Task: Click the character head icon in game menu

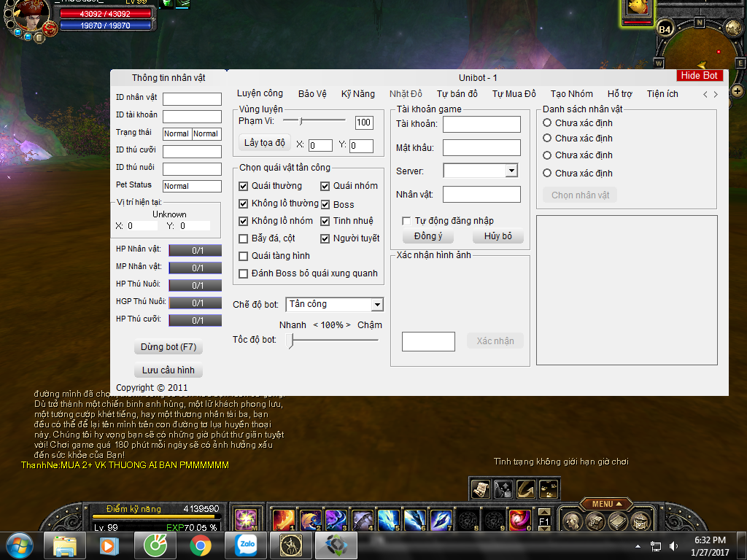Action: pyautogui.click(x=573, y=521)
